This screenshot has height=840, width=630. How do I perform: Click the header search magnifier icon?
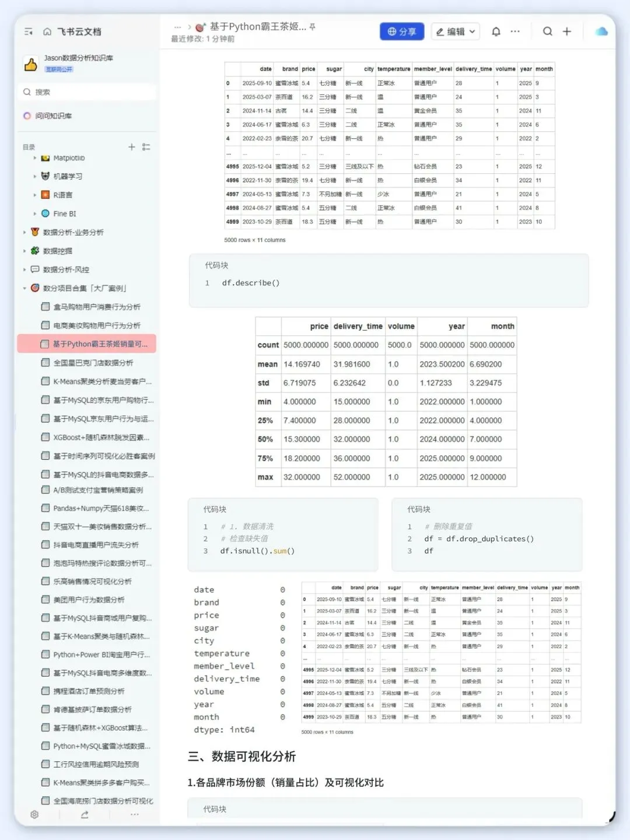click(547, 32)
